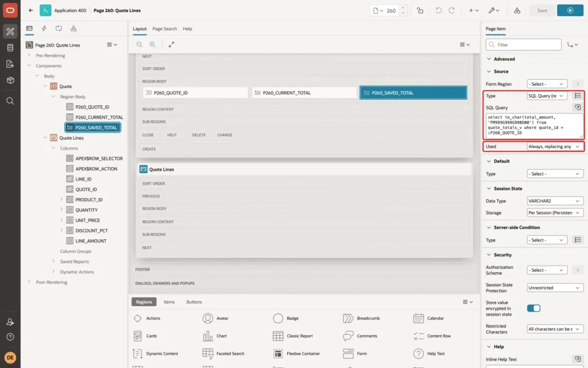Screen dimensions: 588x368
Task: Select P260_QUOTE_ID item in layout
Action: pos(195,93)
